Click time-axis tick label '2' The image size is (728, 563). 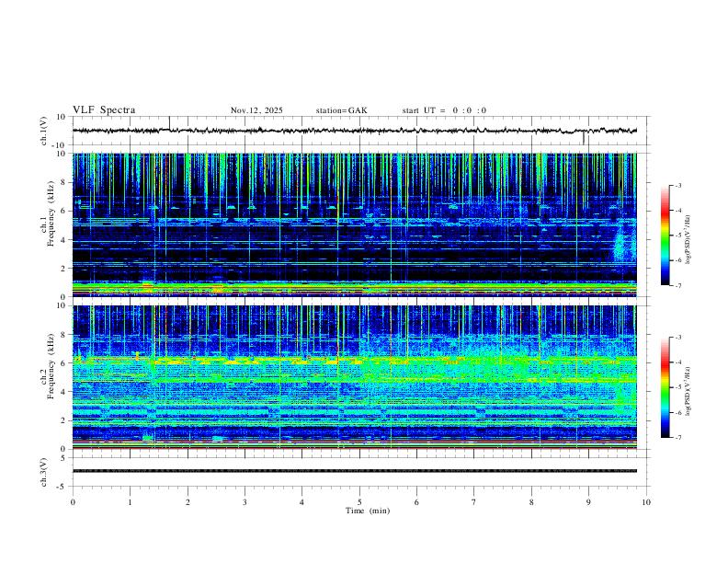188,502
